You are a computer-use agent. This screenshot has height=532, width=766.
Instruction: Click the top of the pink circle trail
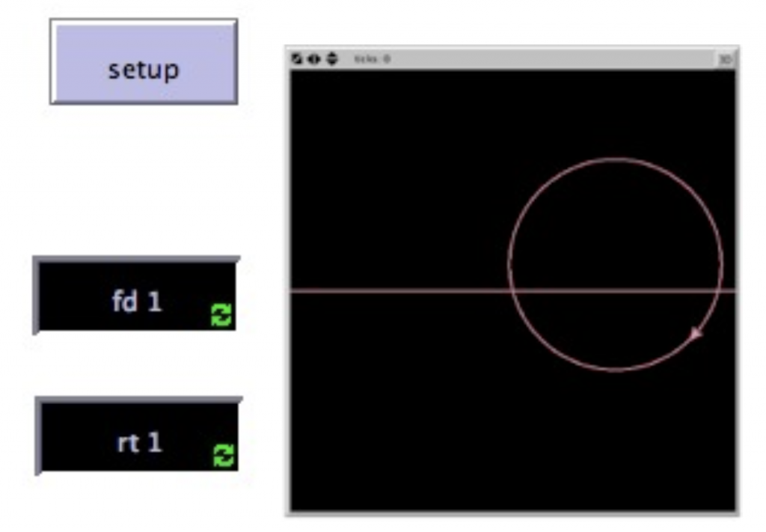(615, 159)
